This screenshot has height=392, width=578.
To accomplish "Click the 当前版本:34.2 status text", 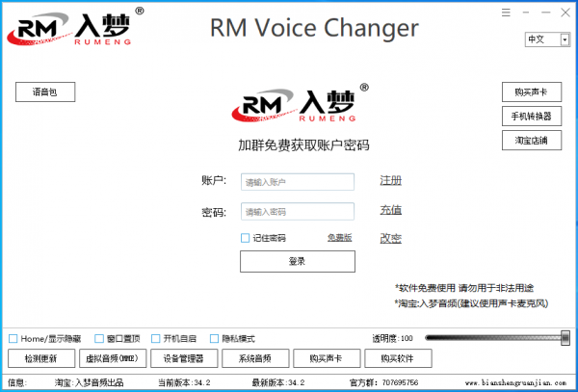I will click(x=184, y=382).
